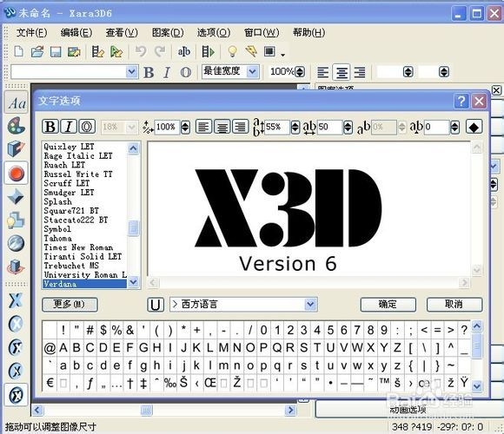Set center alignment in the text dialog
The width and height of the screenshot is (504, 434).
pyautogui.click(x=222, y=127)
